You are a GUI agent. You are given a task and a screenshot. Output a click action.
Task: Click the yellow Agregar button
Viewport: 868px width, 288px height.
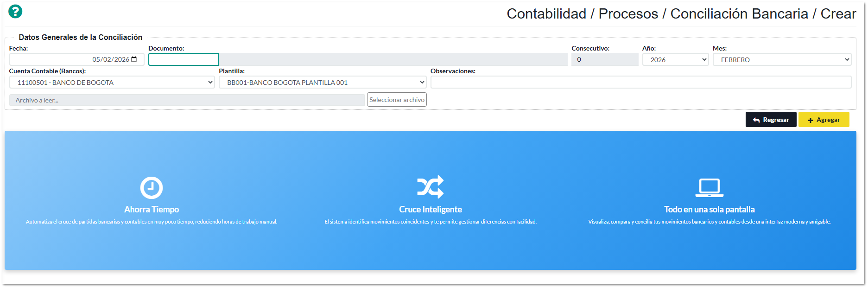click(x=824, y=120)
